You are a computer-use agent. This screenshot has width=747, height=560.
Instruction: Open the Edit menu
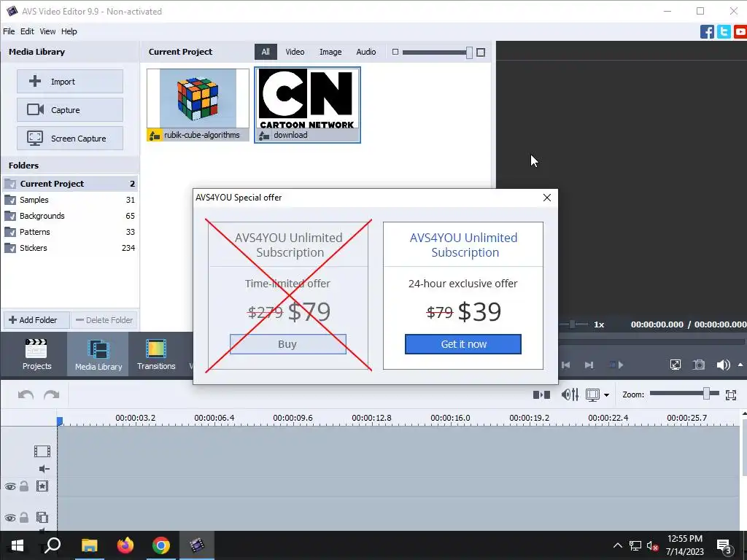tap(27, 31)
